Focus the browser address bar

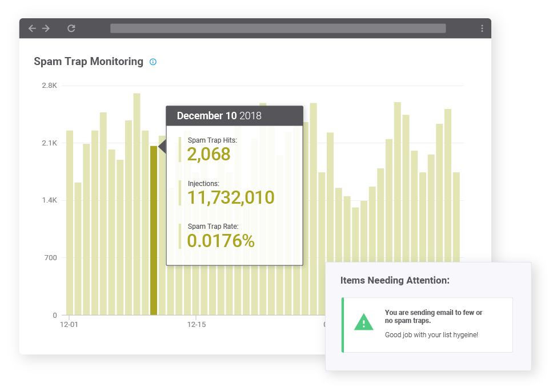click(278, 29)
